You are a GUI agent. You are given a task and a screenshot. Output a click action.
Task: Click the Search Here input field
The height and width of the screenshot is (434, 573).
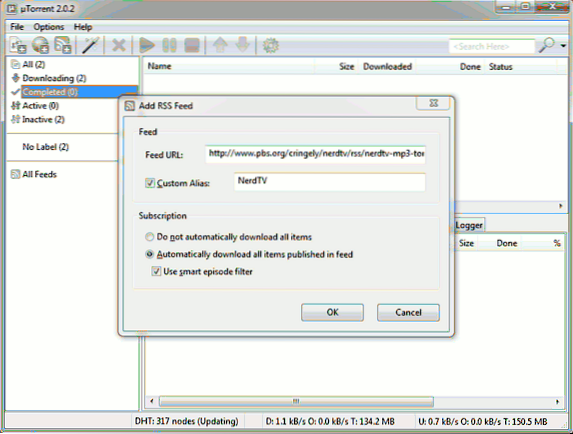pyautogui.click(x=491, y=46)
